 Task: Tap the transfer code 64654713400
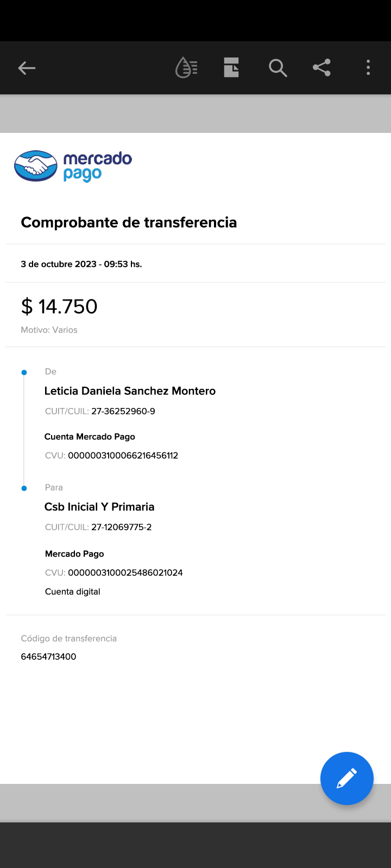point(49,656)
